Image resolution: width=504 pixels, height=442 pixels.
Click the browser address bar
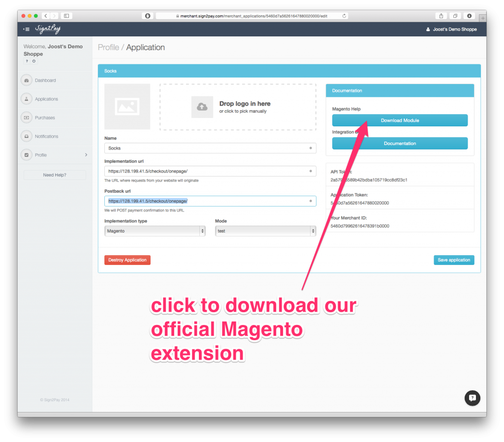[x=252, y=16]
